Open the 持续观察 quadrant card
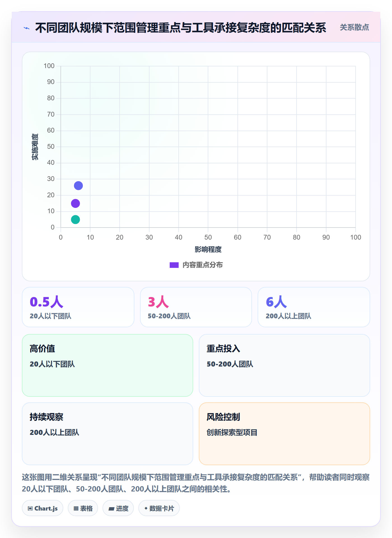Image resolution: width=392 pixels, height=538 pixels. (x=108, y=434)
